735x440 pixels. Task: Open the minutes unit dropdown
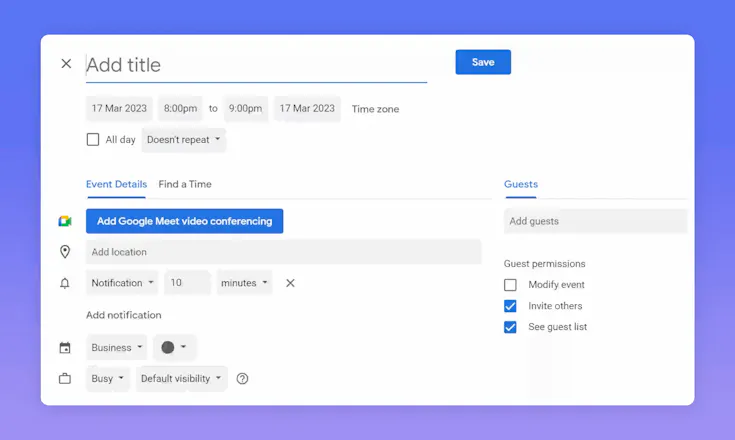coord(244,283)
